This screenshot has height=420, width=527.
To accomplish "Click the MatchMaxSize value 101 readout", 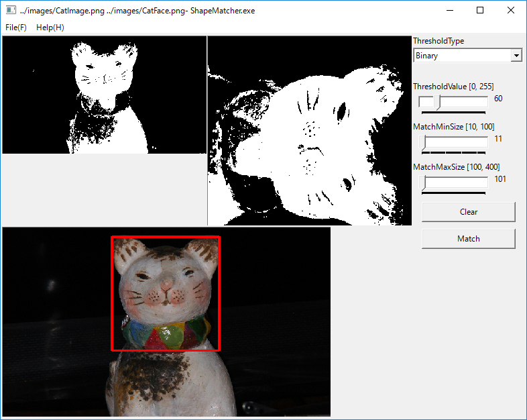I will [500, 179].
